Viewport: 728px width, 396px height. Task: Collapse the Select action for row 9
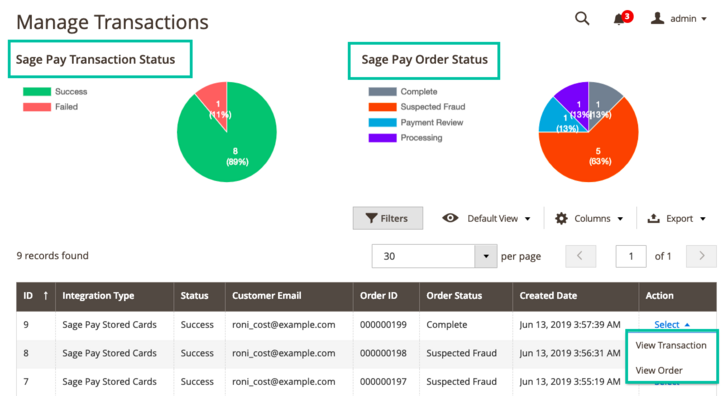tap(672, 325)
